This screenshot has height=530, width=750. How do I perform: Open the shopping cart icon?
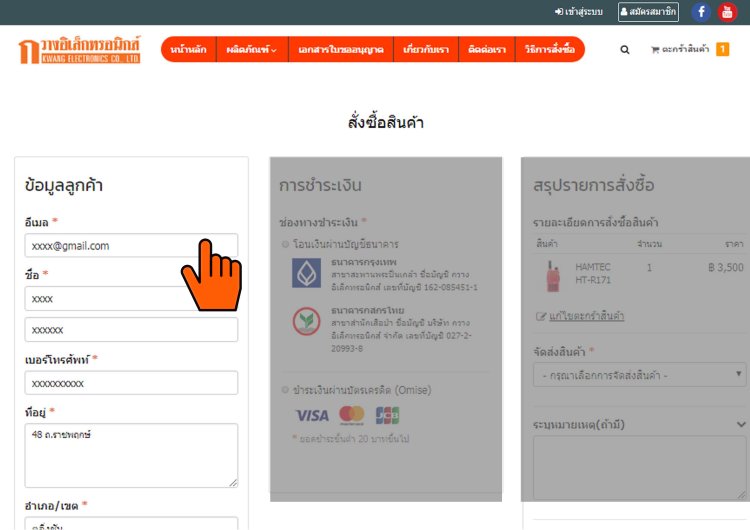tap(656, 49)
